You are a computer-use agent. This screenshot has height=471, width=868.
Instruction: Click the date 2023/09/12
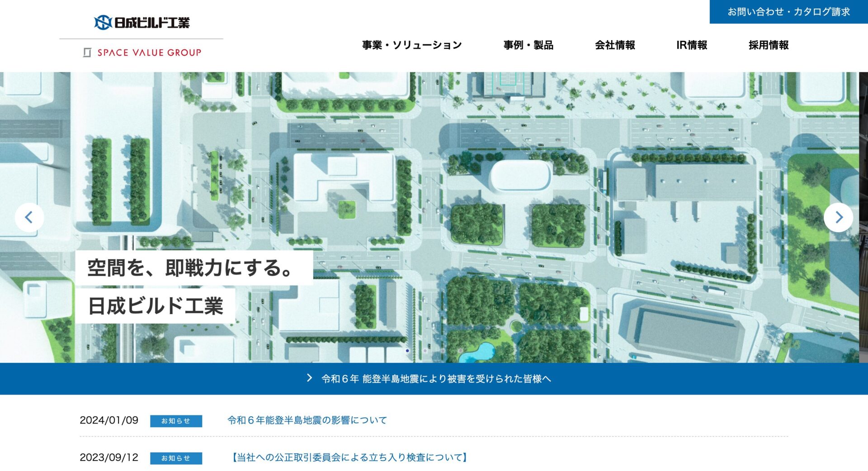109,457
